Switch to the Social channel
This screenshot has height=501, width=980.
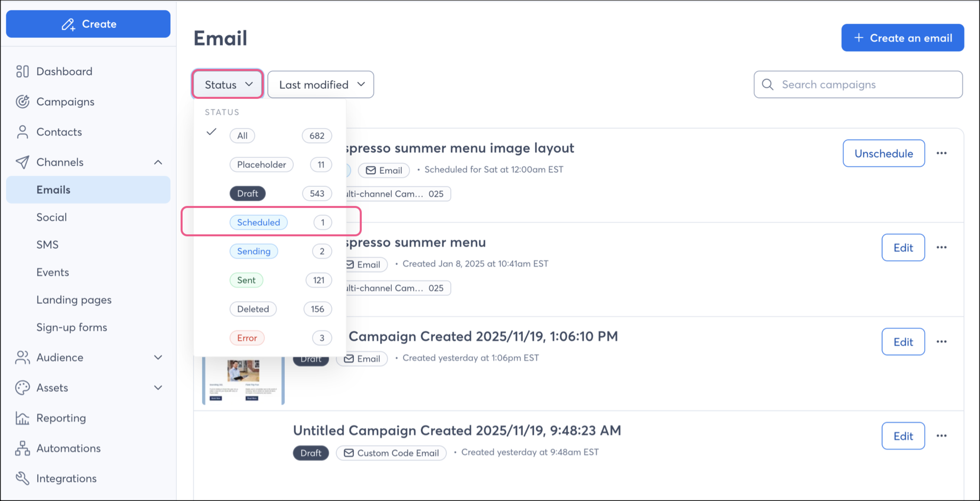click(52, 217)
